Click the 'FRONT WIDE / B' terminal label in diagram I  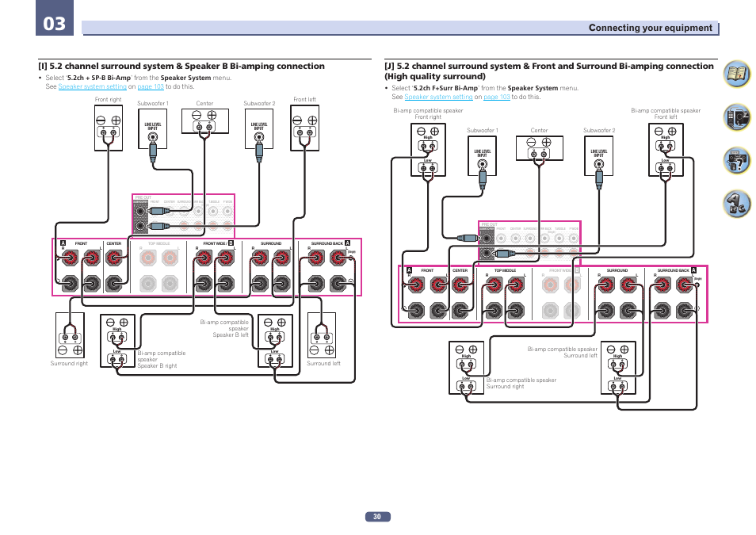pyautogui.click(x=218, y=243)
